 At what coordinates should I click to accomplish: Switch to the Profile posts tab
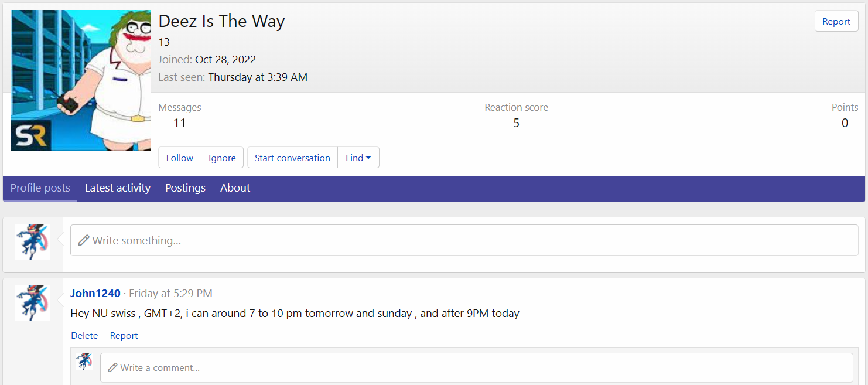(40, 188)
